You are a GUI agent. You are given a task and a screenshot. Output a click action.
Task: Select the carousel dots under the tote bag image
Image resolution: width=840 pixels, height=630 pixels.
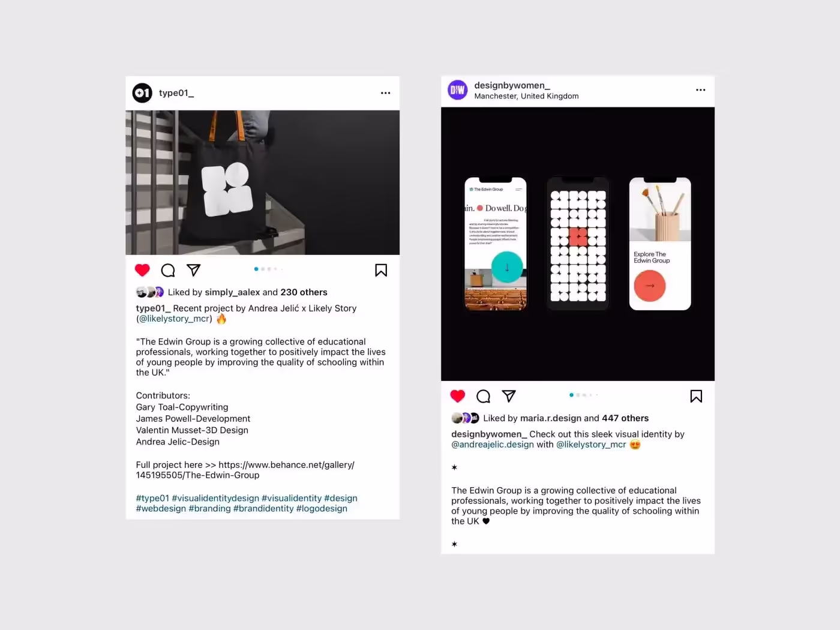coord(268,269)
